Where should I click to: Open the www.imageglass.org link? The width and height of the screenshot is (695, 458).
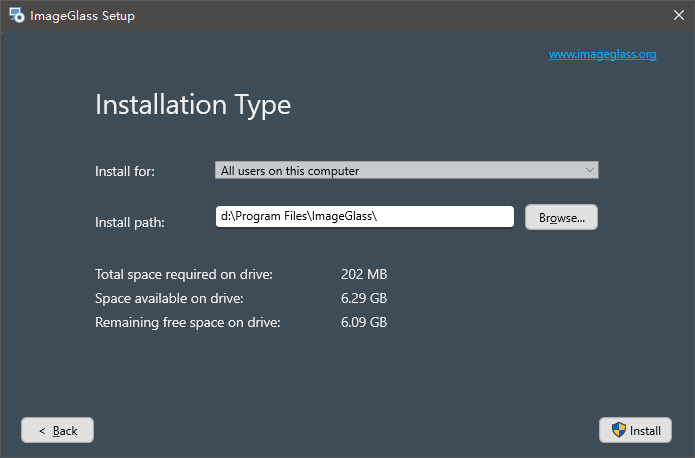(602, 54)
